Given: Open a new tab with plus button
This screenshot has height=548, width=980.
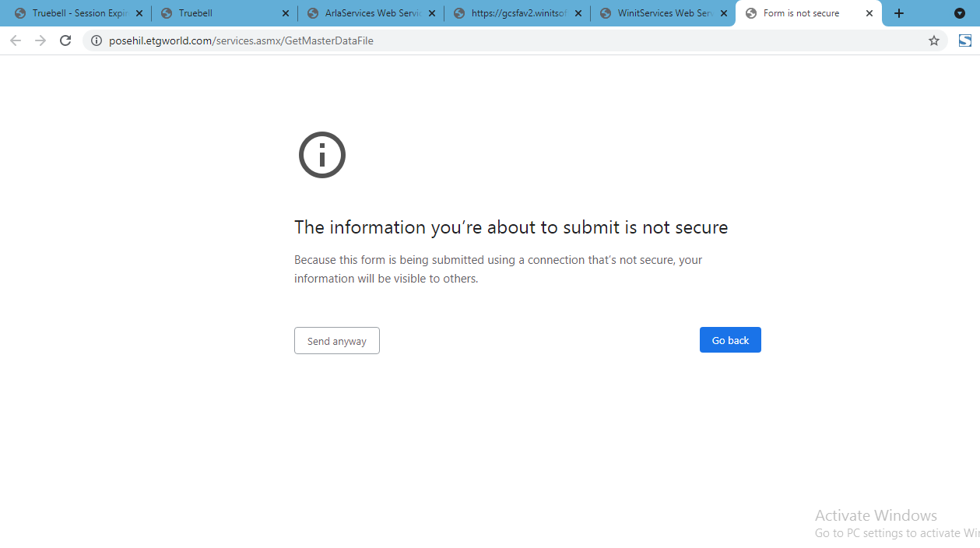Looking at the screenshot, I should [x=899, y=13].
